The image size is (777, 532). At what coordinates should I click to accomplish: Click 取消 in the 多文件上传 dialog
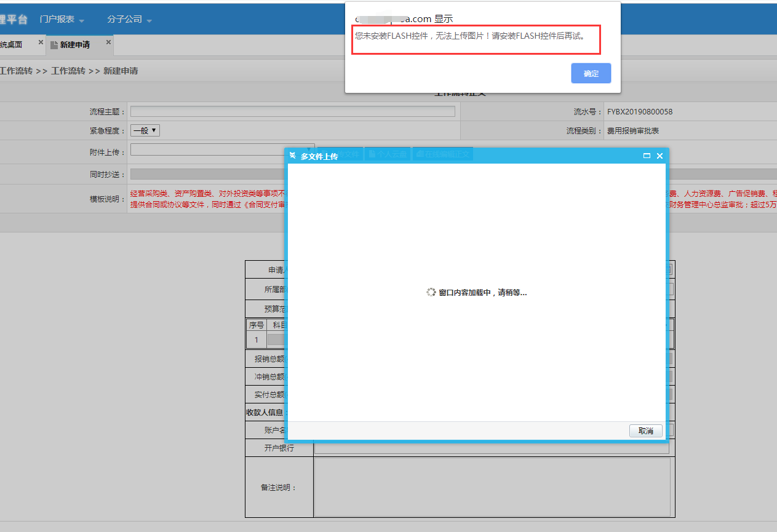pyautogui.click(x=645, y=431)
